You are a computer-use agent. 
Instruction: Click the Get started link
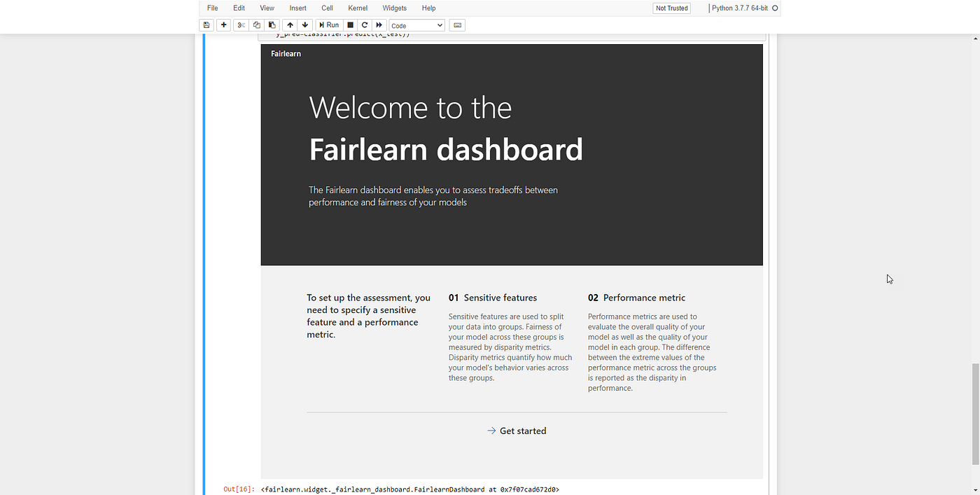coord(517,431)
